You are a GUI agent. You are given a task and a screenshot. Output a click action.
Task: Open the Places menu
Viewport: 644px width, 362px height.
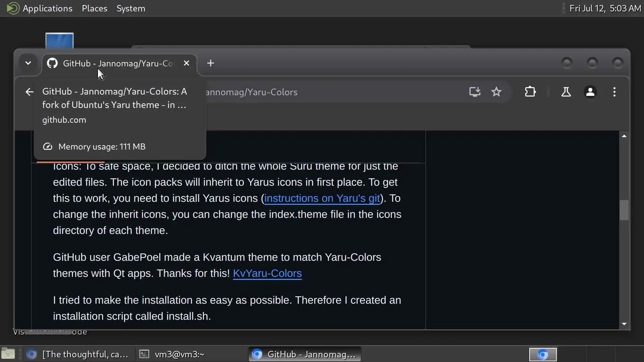coord(94,8)
